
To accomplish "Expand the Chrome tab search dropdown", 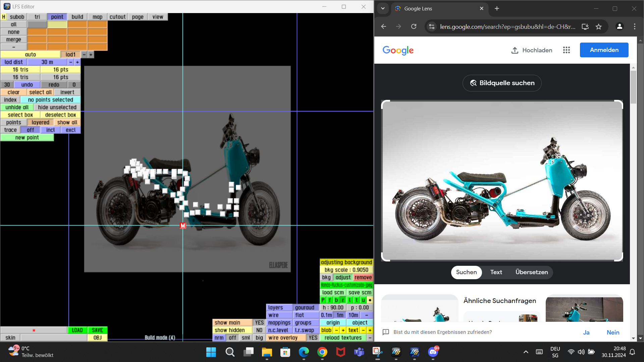I will click(383, 9).
